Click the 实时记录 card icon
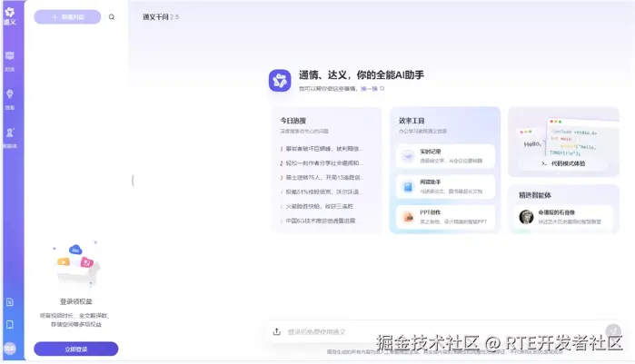Screen dimensions: 635x364 coord(408,156)
